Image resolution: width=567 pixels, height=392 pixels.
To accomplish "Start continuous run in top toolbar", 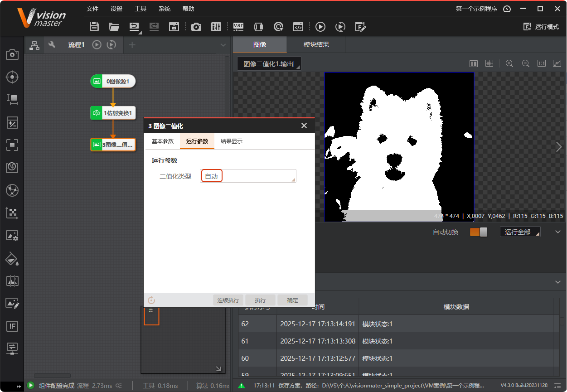I will point(340,27).
